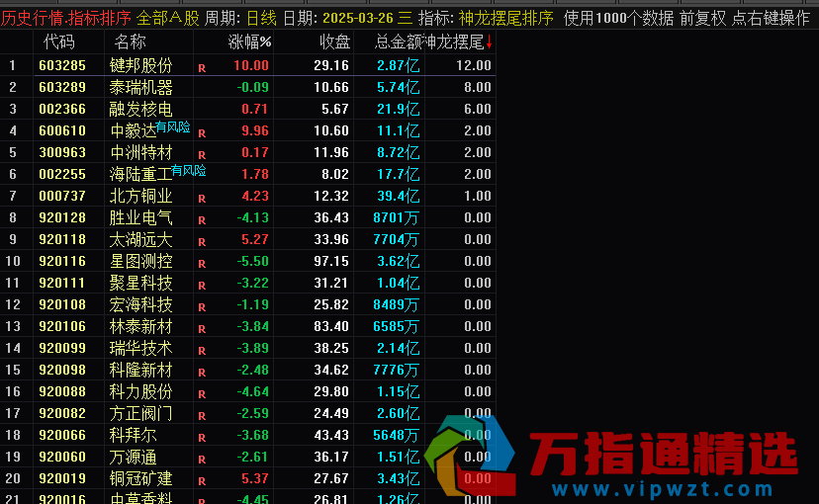Click the 收盘 column header
This screenshot has height=504, width=819.
[x=334, y=42]
